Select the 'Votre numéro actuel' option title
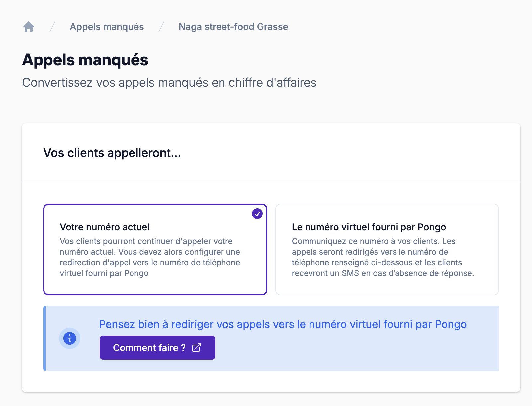Viewport: 532px width, 406px height. click(105, 227)
